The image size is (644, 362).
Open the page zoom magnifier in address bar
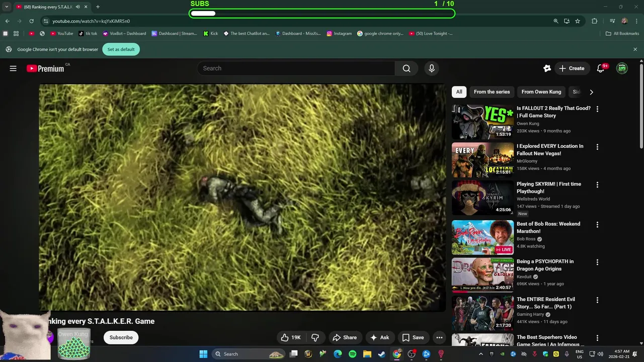(556, 21)
